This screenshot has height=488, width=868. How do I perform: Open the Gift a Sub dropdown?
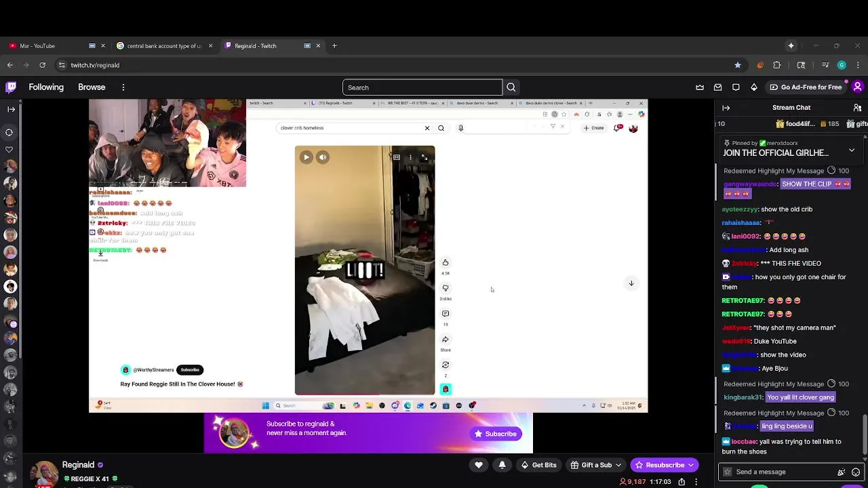tap(596, 465)
